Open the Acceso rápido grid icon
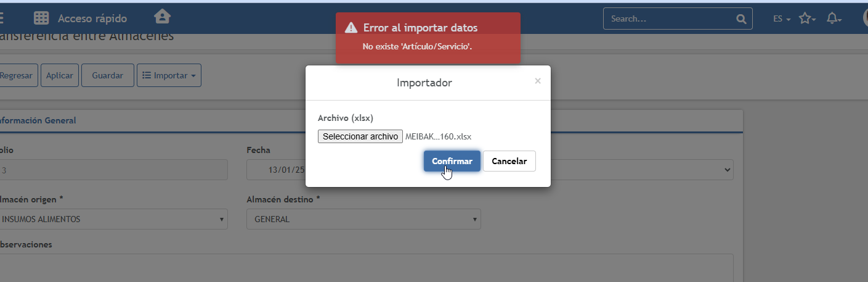The width and height of the screenshot is (868, 282). point(41,19)
